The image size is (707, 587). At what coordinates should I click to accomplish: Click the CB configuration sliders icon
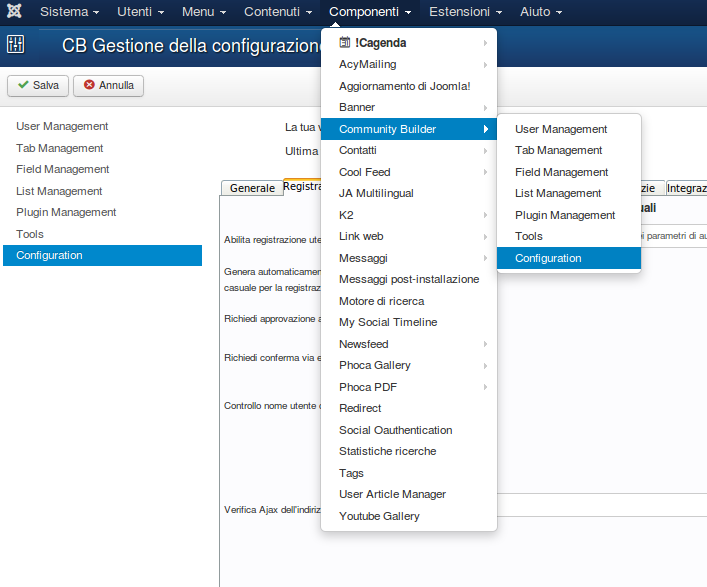tap(15, 45)
